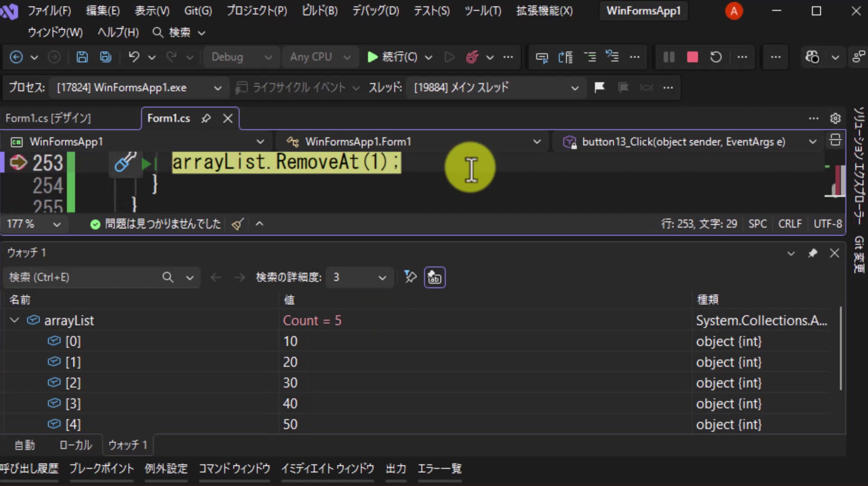This screenshot has width=868, height=486.
Task: Open the main thread selector dropdown
Action: pos(496,88)
